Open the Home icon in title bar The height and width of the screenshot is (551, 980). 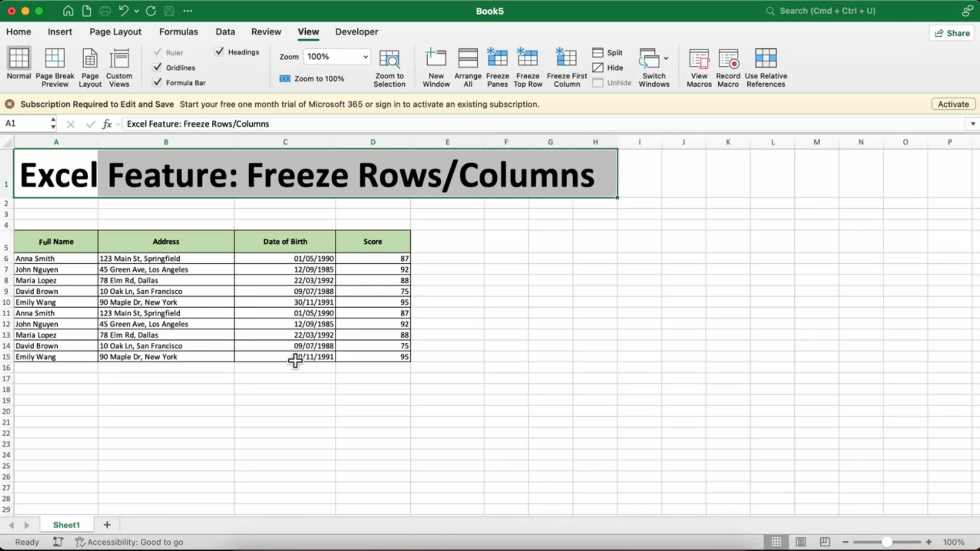(68, 11)
